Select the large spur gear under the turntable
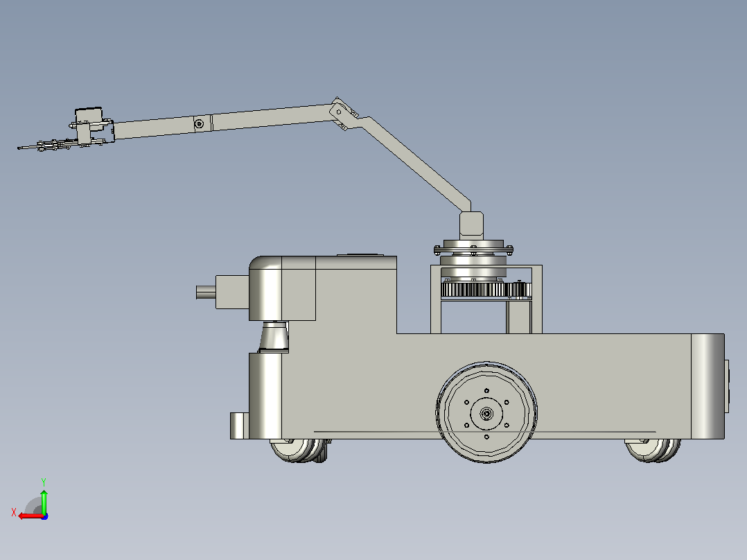This screenshot has width=747, height=560. [x=473, y=289]
